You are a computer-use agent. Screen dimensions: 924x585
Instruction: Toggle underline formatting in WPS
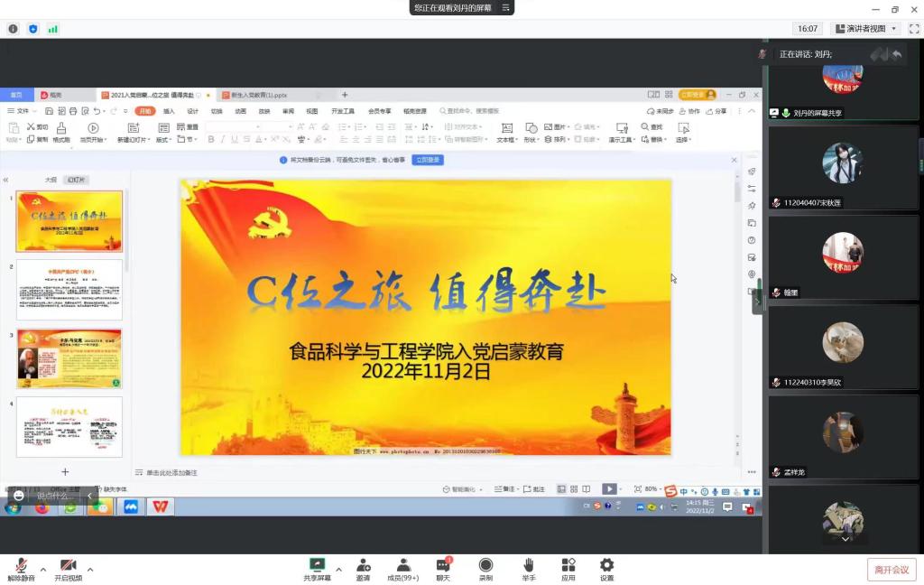(x=235, y=140)
